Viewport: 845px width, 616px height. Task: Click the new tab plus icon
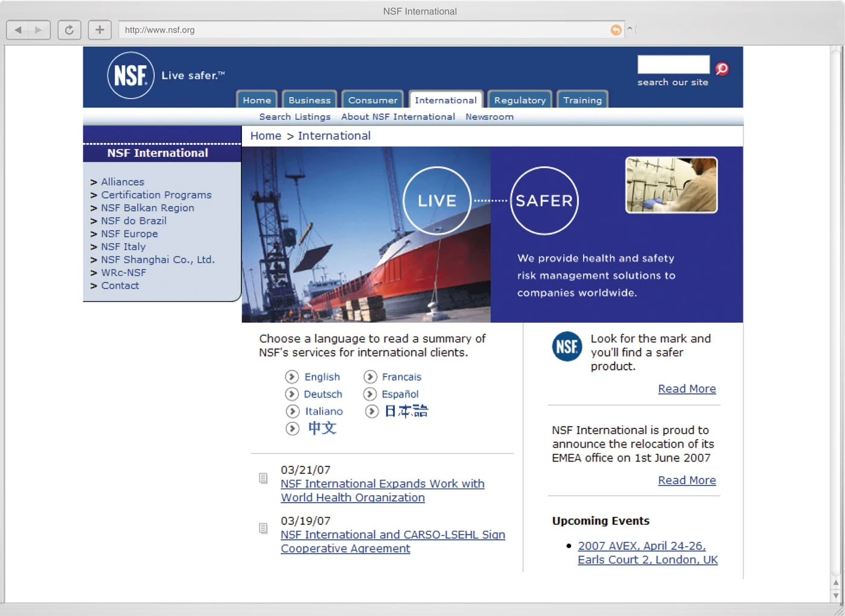tap(100, 30)
